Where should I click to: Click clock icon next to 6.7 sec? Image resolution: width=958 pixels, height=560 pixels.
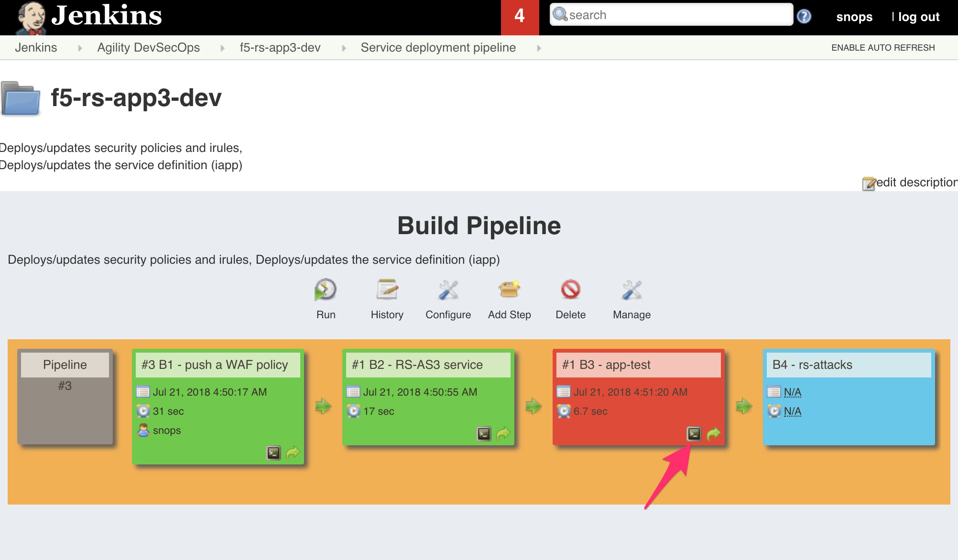[564, 411]
